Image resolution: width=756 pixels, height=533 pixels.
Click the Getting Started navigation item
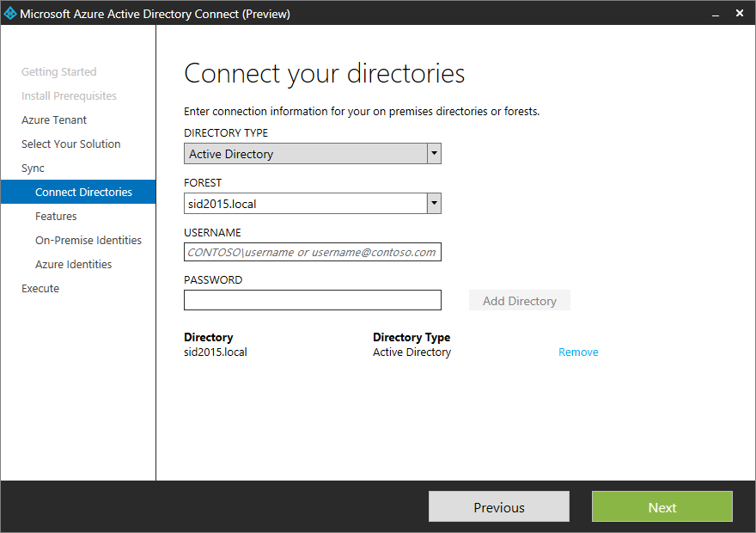[59, 71]
